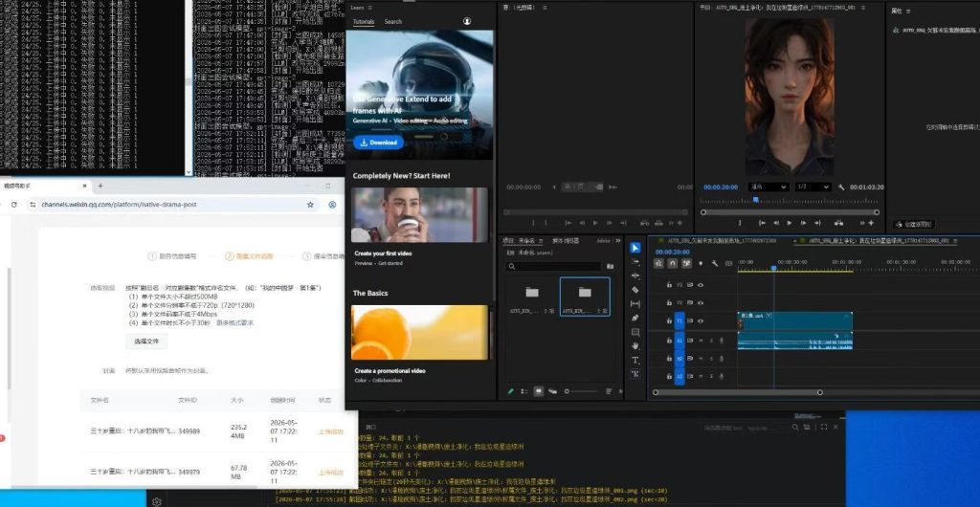980x507 pixels.
Task: Select the Selection arrow tool in Premiere
Action: click(635, 248)
